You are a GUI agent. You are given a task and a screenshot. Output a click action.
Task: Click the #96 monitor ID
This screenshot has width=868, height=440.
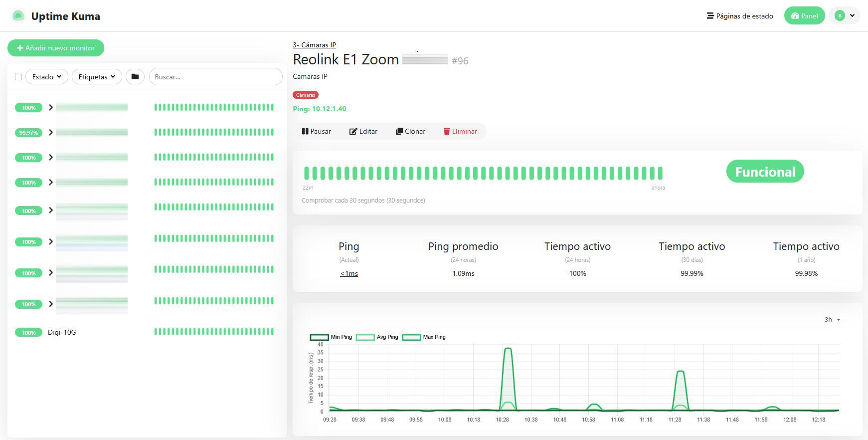coord(460,61)
